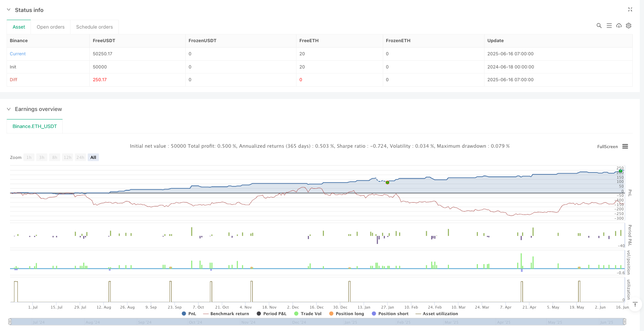Click the search icon above the asset table

599,26
